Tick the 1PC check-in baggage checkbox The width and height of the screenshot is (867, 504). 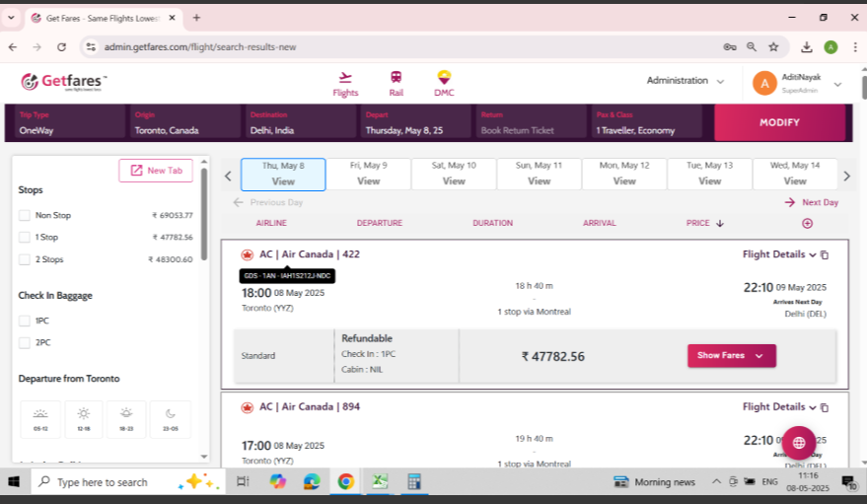click(25, 321)
